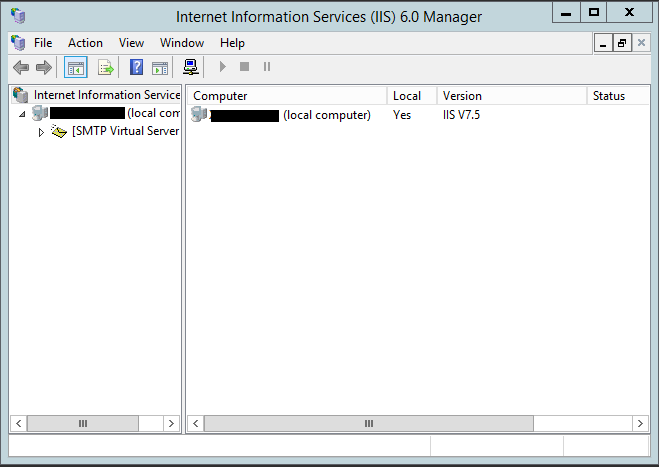Open the Action menu
Screen dimensions: 659x467
point(85,43)
